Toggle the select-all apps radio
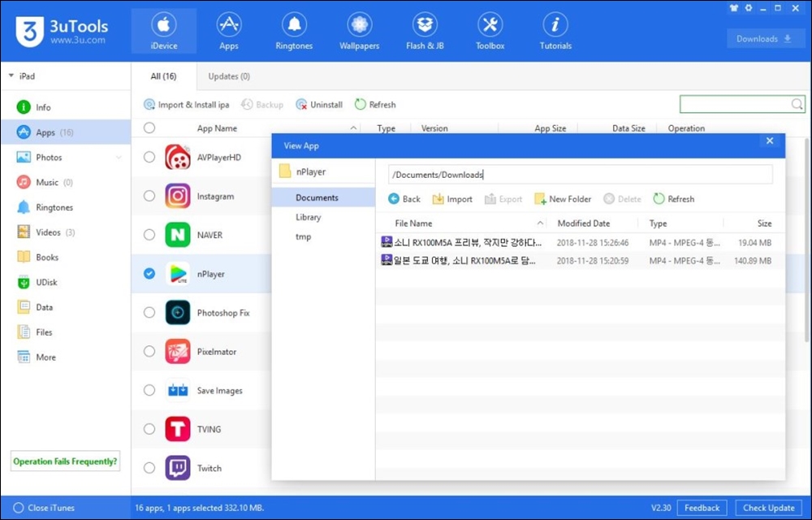812x520 pixels. click(149, 128)
